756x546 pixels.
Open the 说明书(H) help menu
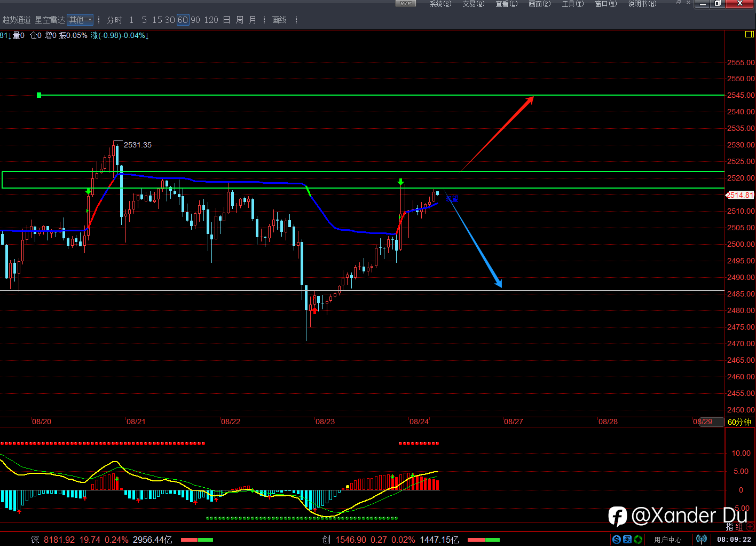tap(642, 4)
